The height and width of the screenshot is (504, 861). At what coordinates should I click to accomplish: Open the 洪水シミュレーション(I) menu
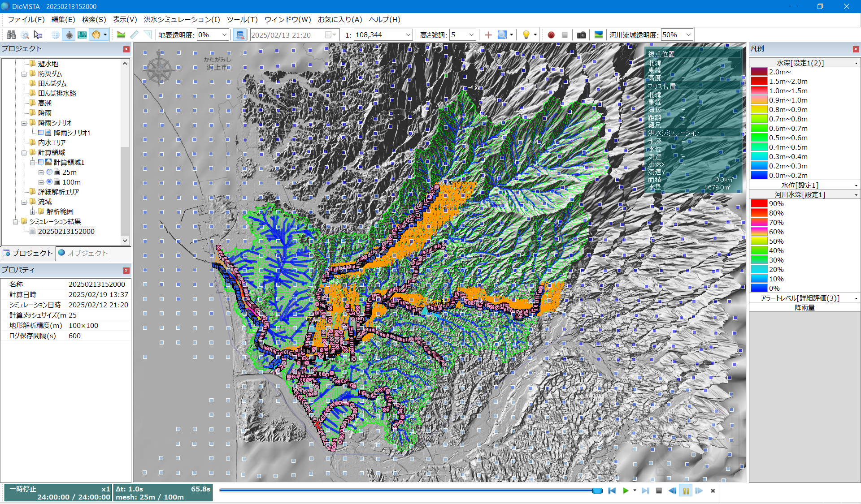182,19
